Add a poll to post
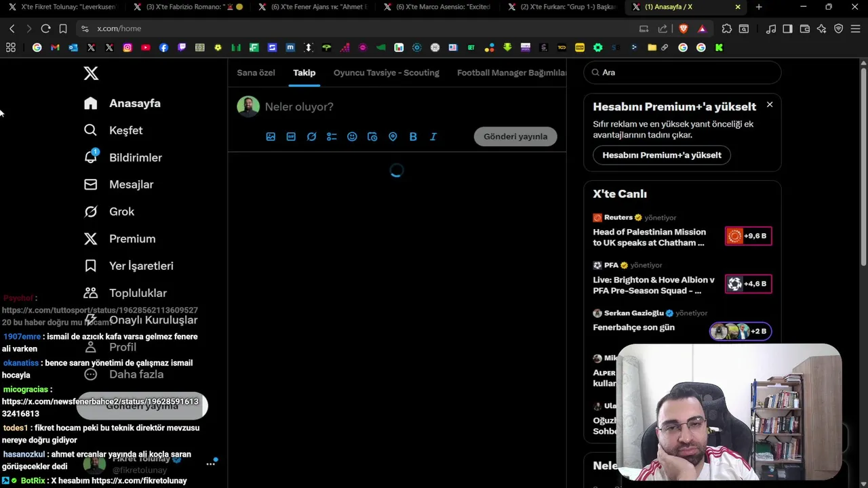The image size is (868, 488). (332, 136)
